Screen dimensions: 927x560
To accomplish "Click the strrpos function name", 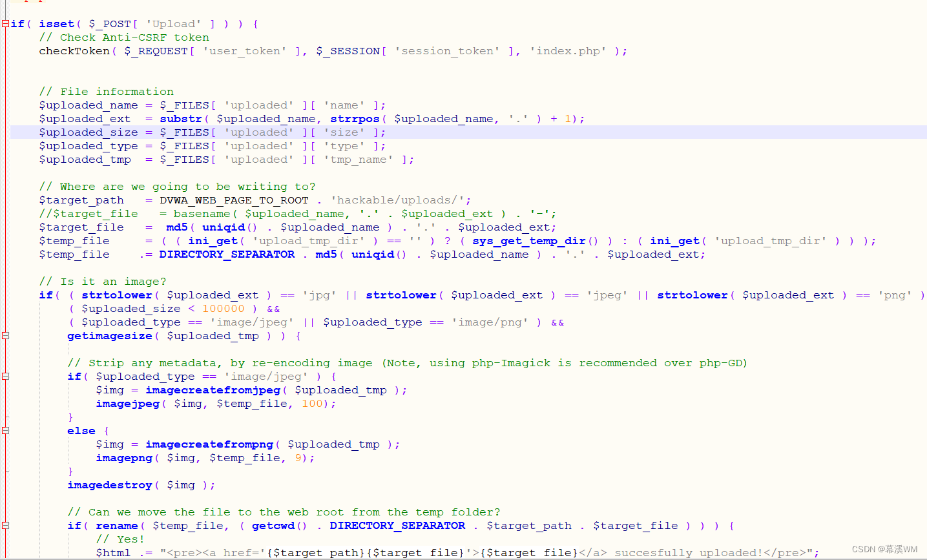I will 355,119.
